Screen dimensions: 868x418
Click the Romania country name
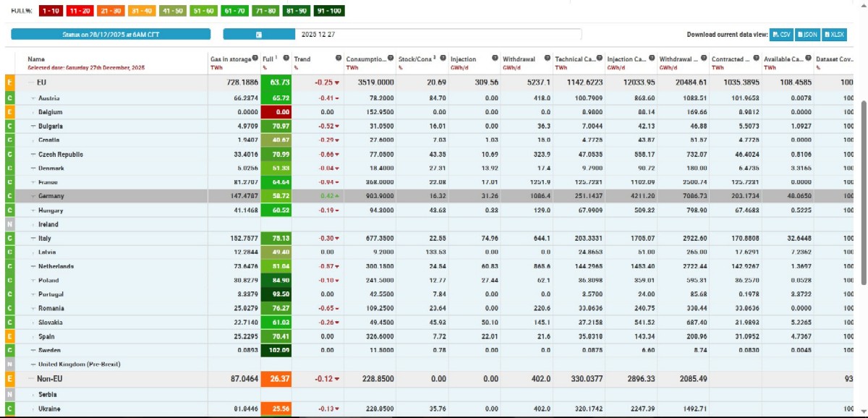tap(51, 308)
